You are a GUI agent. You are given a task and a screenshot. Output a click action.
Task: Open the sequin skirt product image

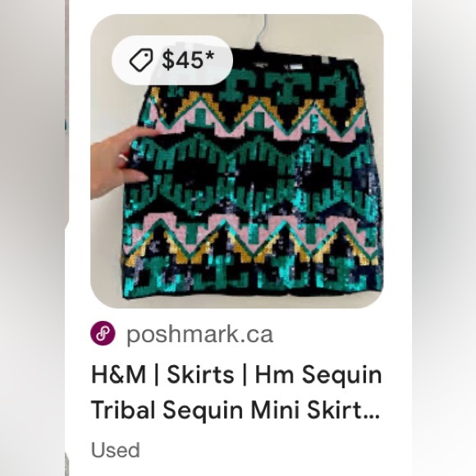point(237,161)
